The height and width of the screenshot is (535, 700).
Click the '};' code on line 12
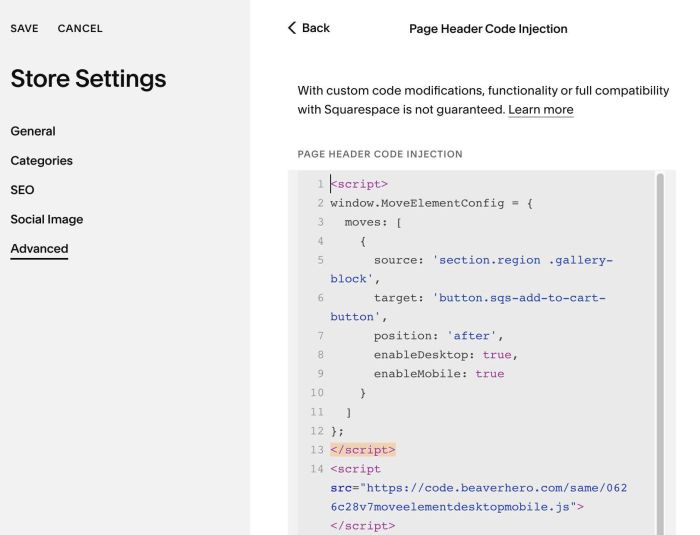[337, 431]
